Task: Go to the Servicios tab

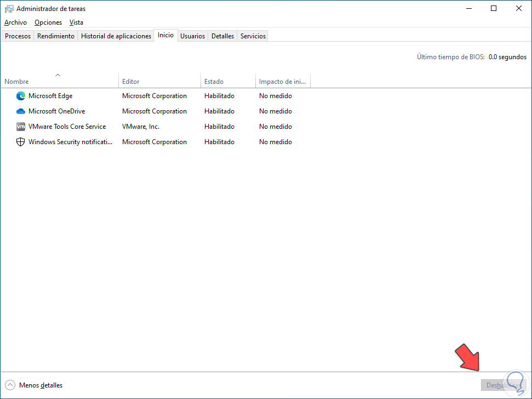Action: tap(253, 36)
